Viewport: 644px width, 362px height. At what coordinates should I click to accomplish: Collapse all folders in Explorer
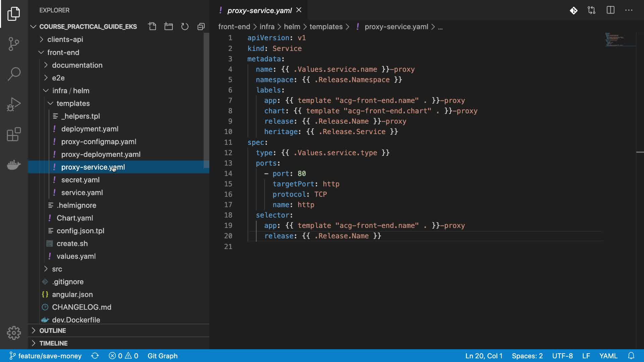click(x=201, y=26)
